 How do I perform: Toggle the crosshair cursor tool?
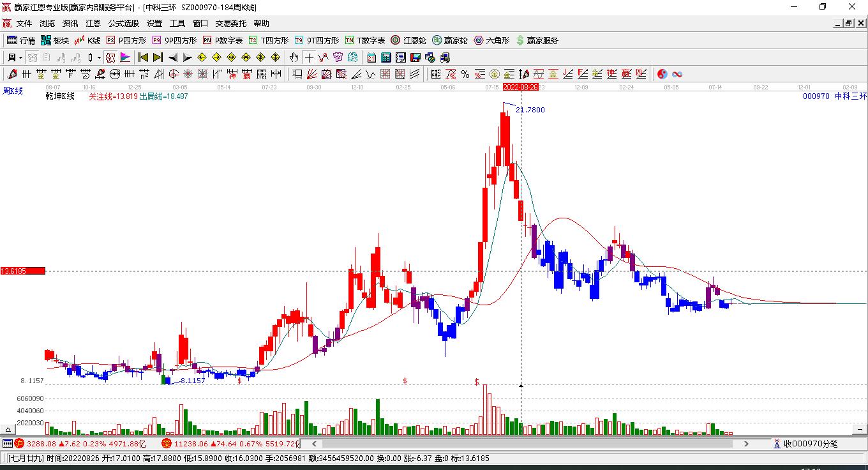[309, 57]
